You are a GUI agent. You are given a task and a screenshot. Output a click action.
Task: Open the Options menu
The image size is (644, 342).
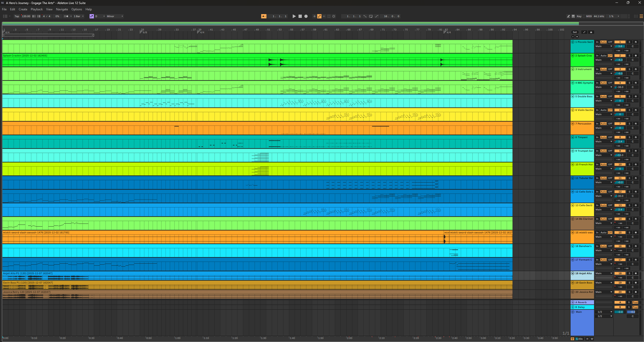[76, 9]
